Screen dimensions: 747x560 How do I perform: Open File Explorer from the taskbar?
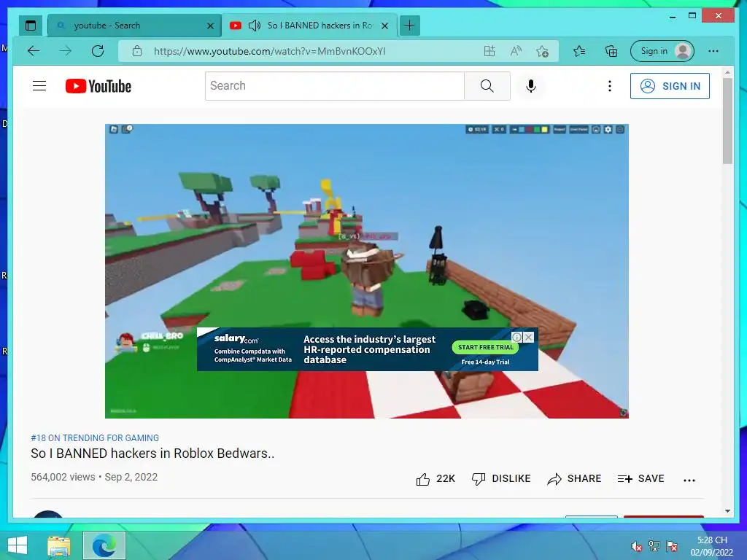(59, 546)
